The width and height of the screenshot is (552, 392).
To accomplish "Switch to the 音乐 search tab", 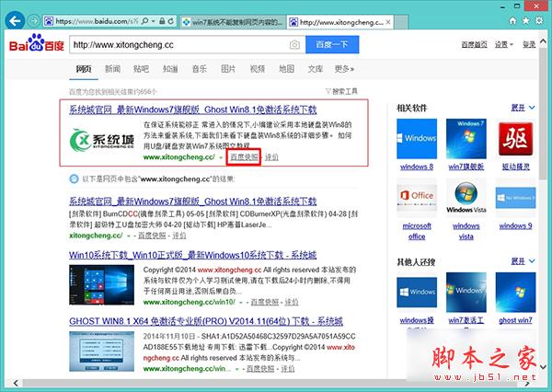I will (200, 69).
